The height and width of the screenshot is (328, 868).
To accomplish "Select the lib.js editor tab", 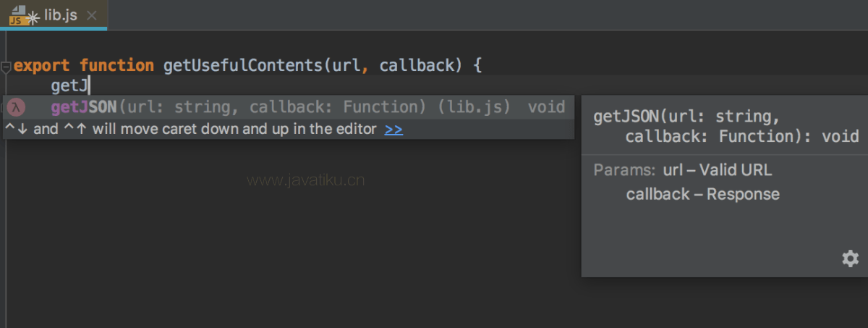I will pos(54,14).
